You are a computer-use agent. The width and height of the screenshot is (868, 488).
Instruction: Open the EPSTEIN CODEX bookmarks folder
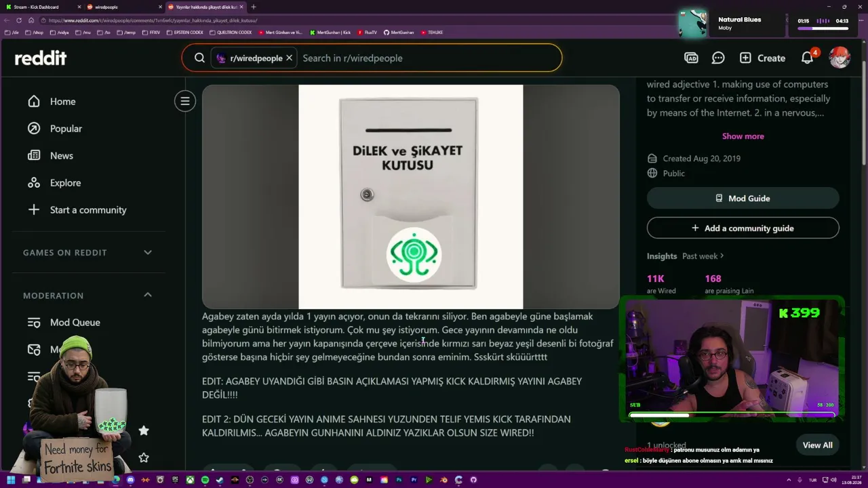point(185,33)
